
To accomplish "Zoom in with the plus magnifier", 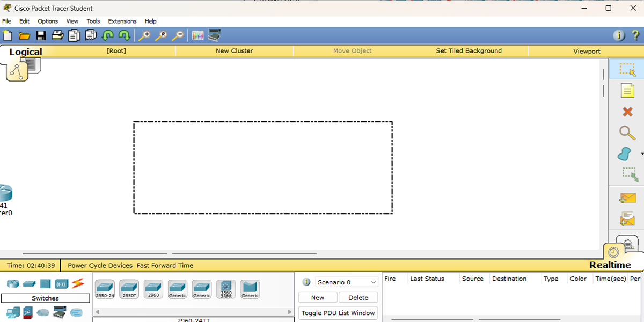I will coord(144,36).
